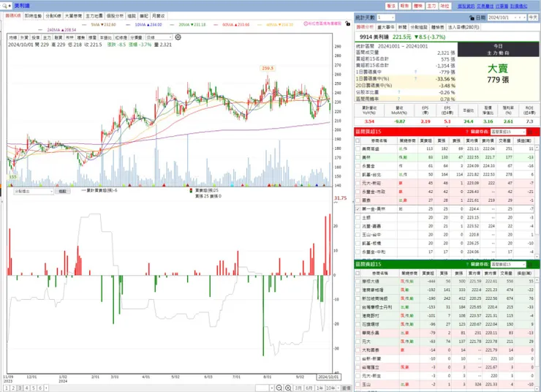Click the 還價 button at bottom right
The image size is (541, 392).
pos(346,388)
